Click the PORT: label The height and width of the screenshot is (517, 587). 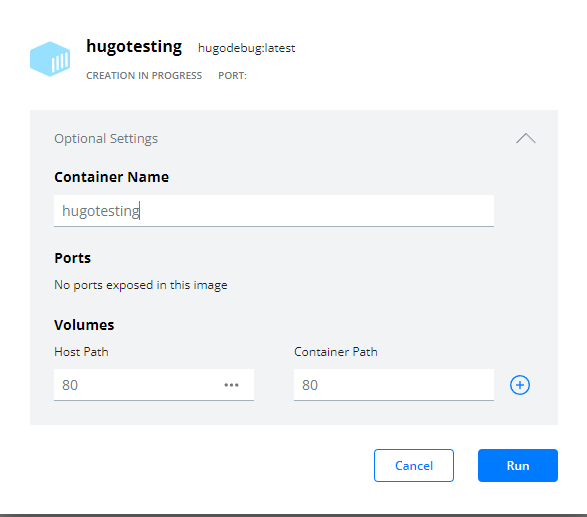[232, 76]
